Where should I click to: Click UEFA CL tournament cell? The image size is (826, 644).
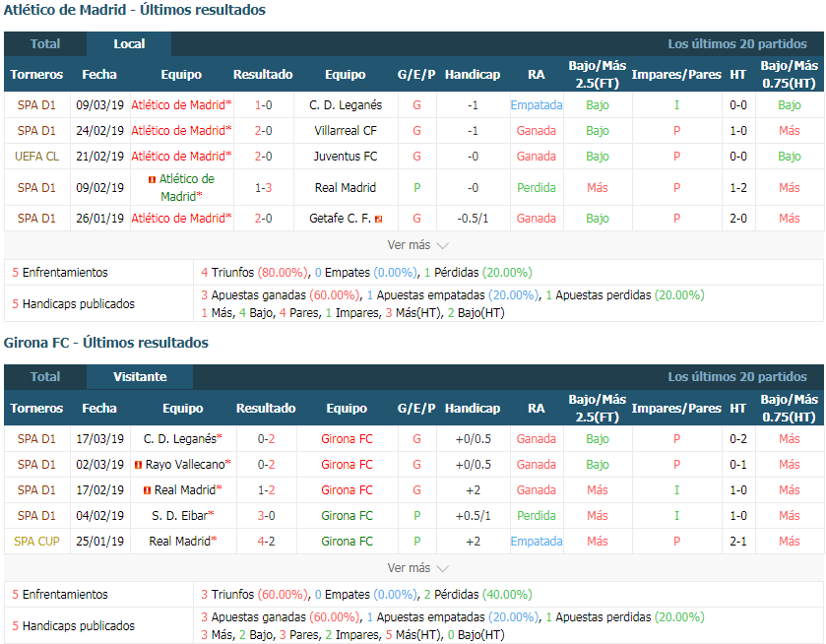(36, 157)
